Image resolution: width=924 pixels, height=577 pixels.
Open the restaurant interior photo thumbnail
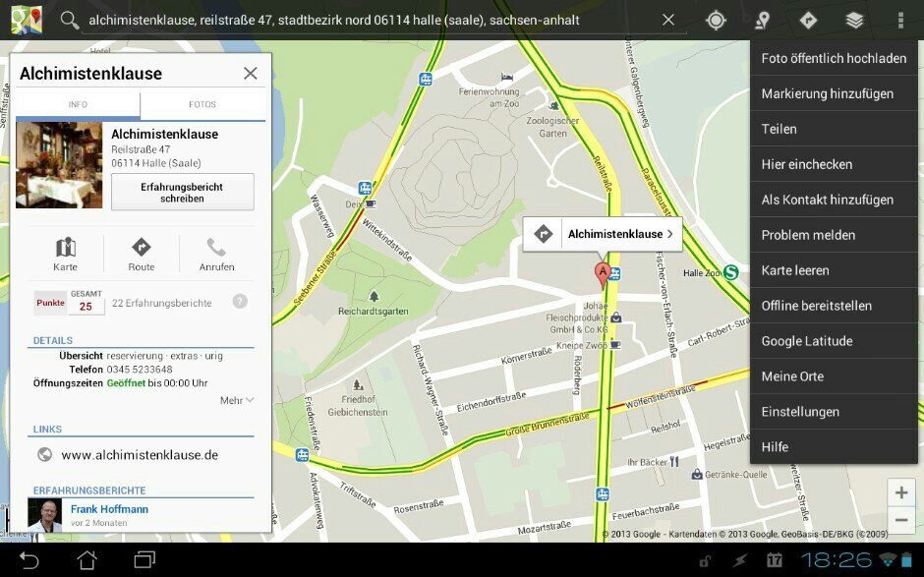(x=59, y=165)
